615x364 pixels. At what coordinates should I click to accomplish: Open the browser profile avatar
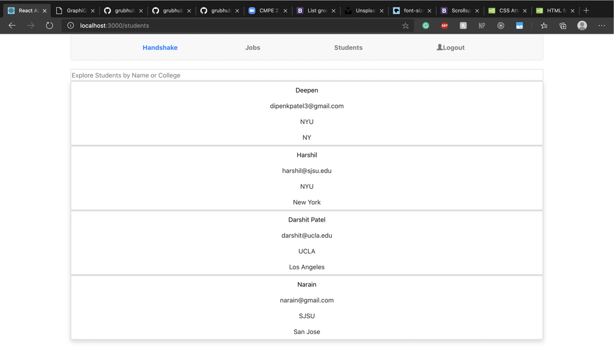point(582,26)
